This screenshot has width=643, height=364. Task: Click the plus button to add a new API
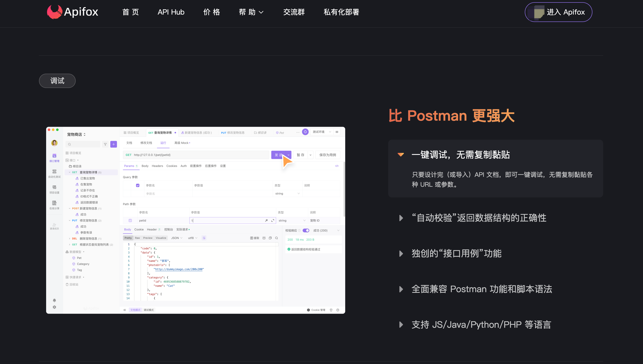click(114, 144)
